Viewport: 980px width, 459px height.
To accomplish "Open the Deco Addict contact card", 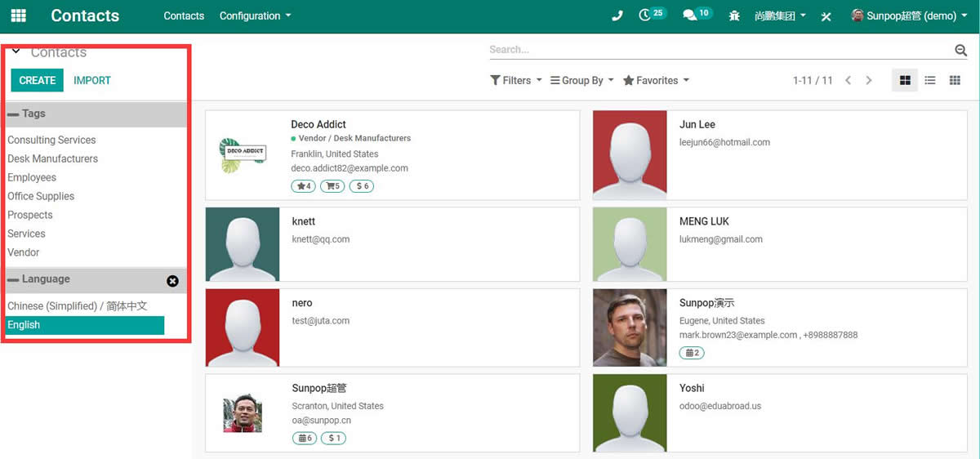I will [392, 155].
